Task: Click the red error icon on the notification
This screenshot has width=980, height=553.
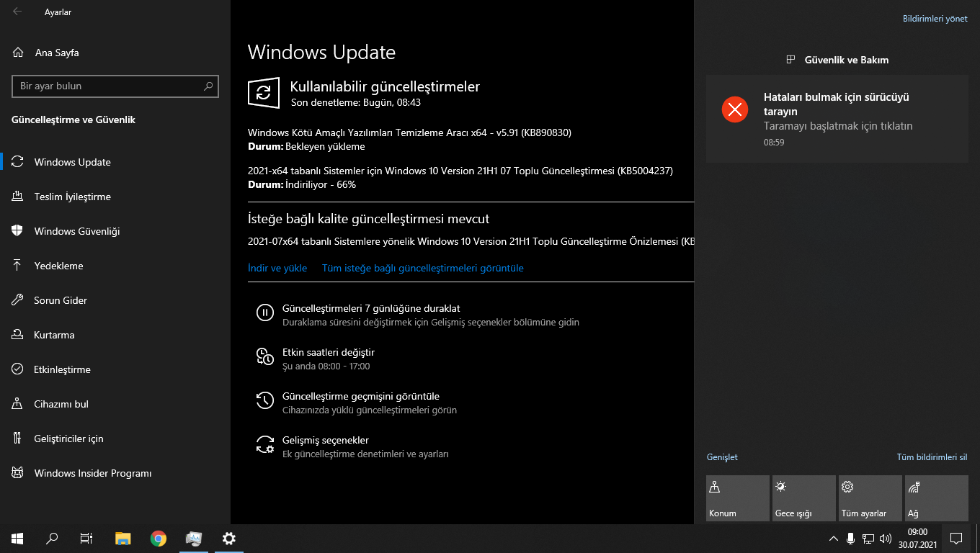Action: coord(735,109)
